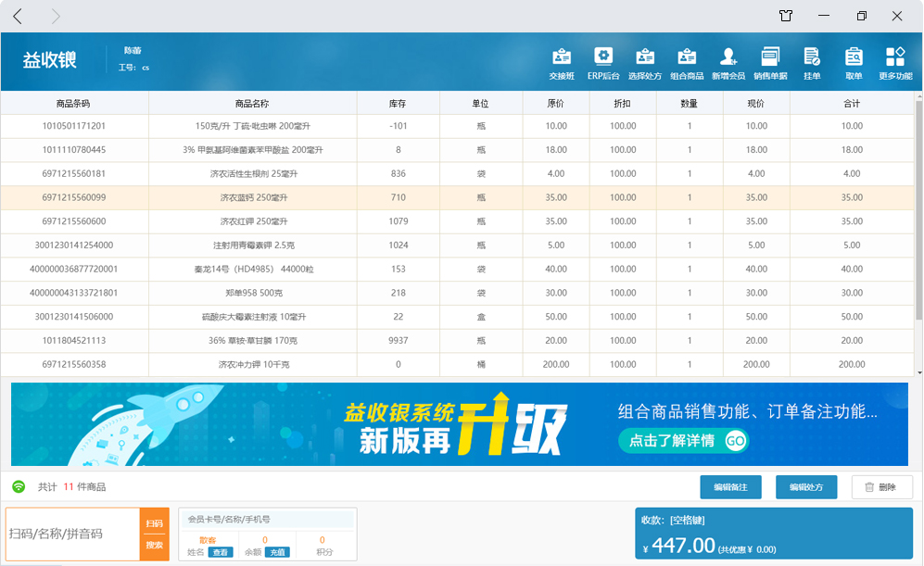Click the 编辑处方 button
924x566 pixels.
[x=806, y=486]
